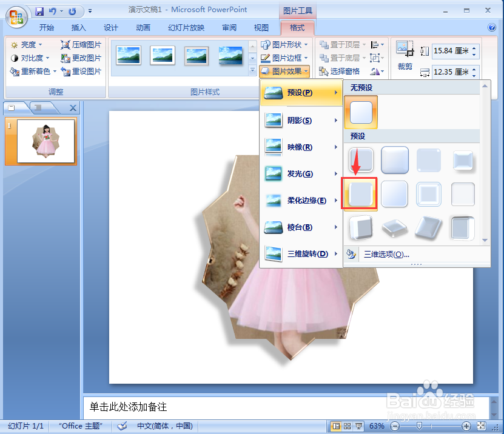Select the flat tilted preset in third row
The image size is (504, 434).
coord(395,228)
